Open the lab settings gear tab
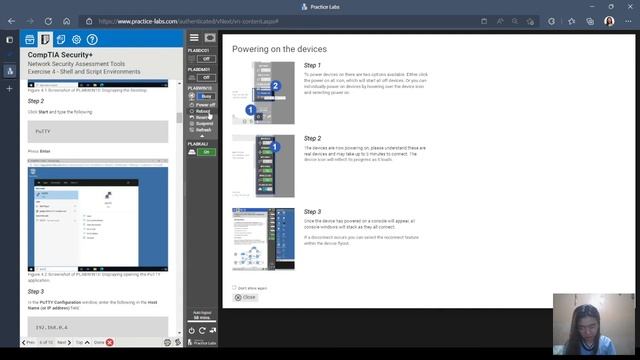Viewport: 640px width, 360px height. click(76, 39)
